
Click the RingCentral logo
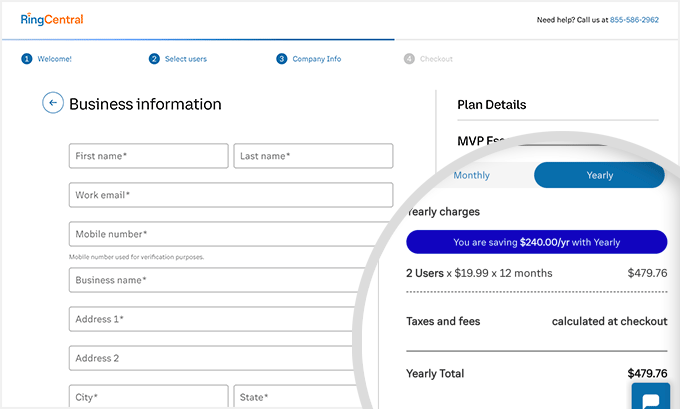[x=52, y=19]
